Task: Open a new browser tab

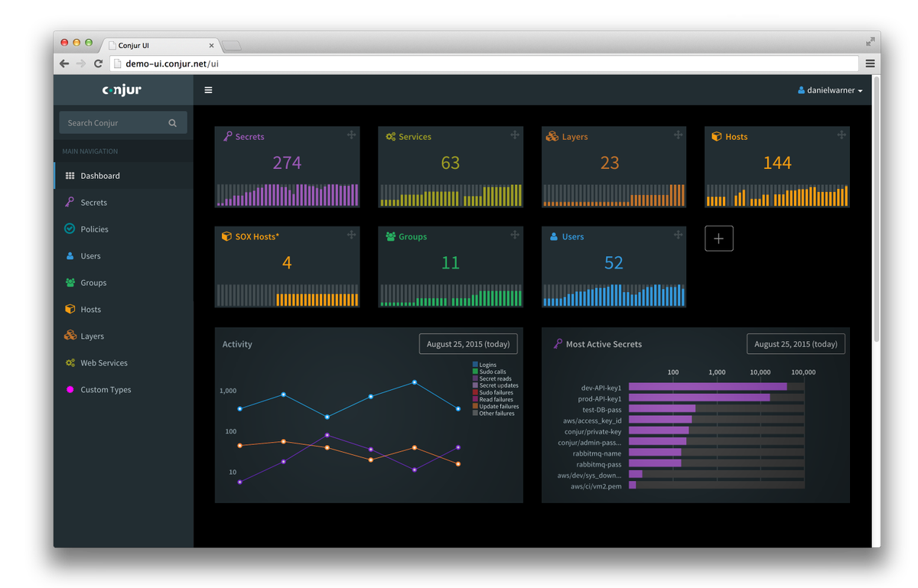Action: click(232, 47)
